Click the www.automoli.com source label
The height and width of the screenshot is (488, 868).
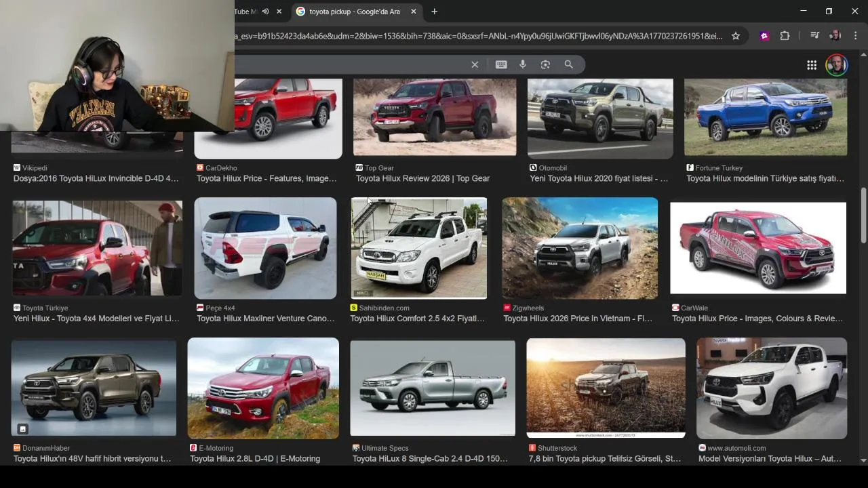(x=736, y=448)
